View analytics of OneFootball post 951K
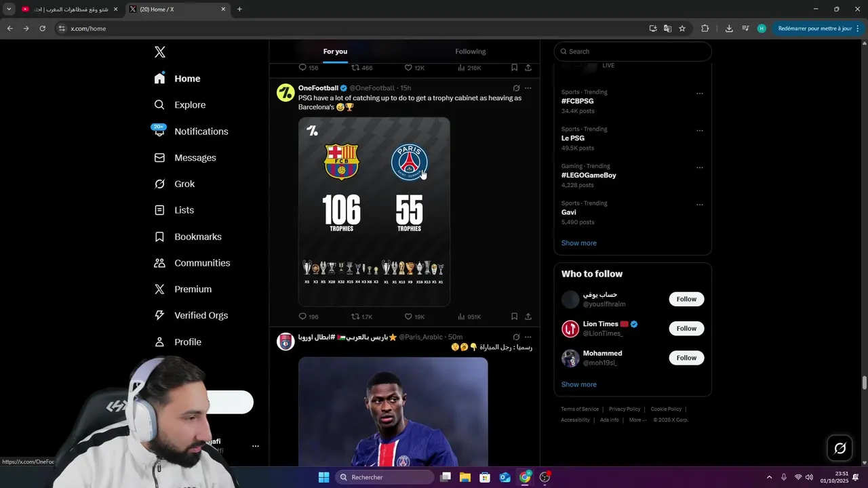Image resolution: width=868 pixels, height=488 pixels. [x=469, y=317]
